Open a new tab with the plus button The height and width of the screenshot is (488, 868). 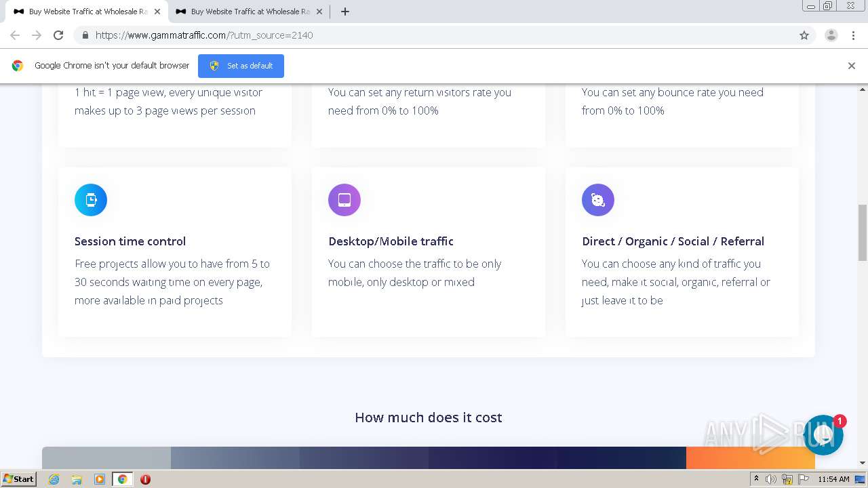pos(345,12)
